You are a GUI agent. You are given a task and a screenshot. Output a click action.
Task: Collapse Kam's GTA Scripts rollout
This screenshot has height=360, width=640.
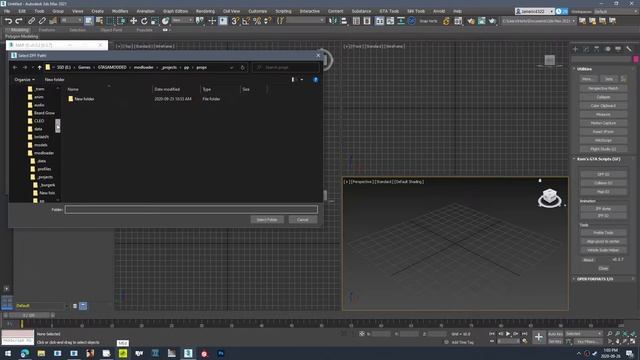pyautogui.click(x=598, y=159)
